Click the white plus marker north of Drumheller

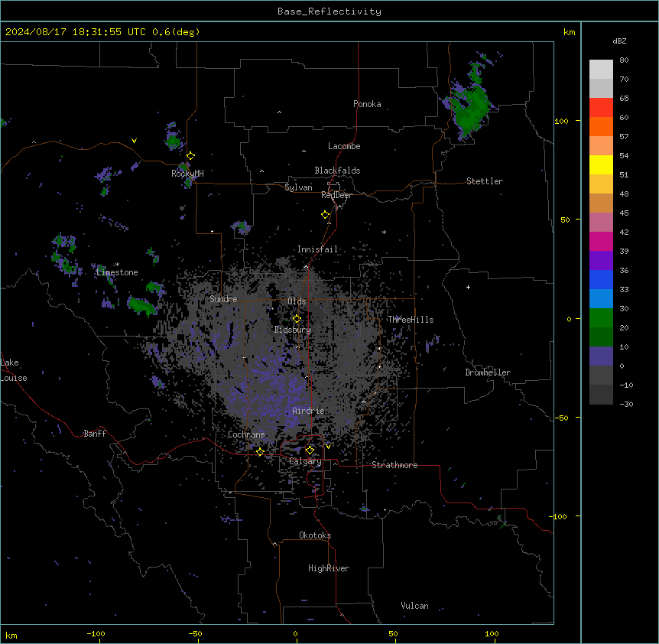(x=468, y=287)
